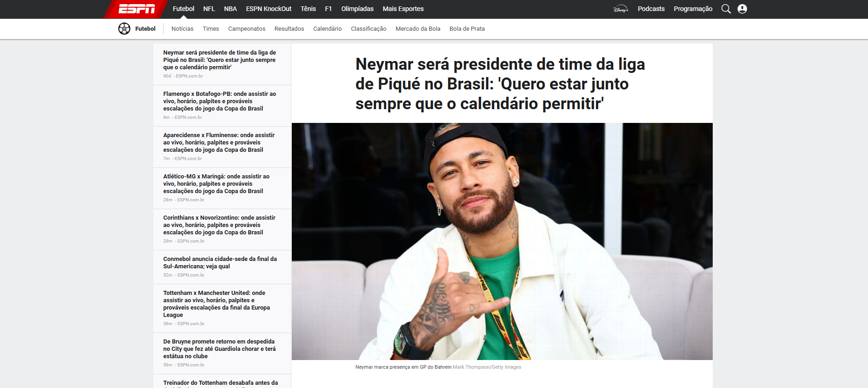Open the NFL menu item

pos(209,9)
